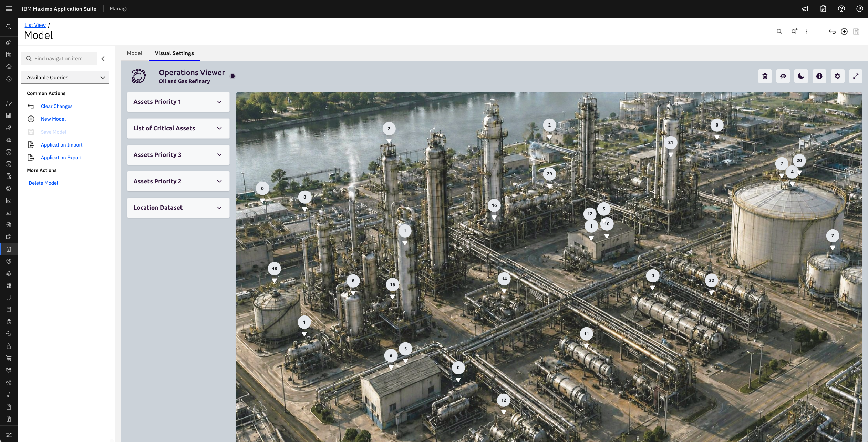
Task: Select the map marker labeled 20
Action: [799, 161]
